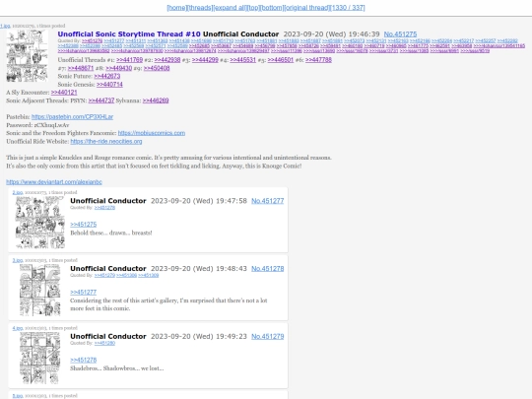
Task: Open the 5.jpg filename link
Action: click(x=18, y=396)
